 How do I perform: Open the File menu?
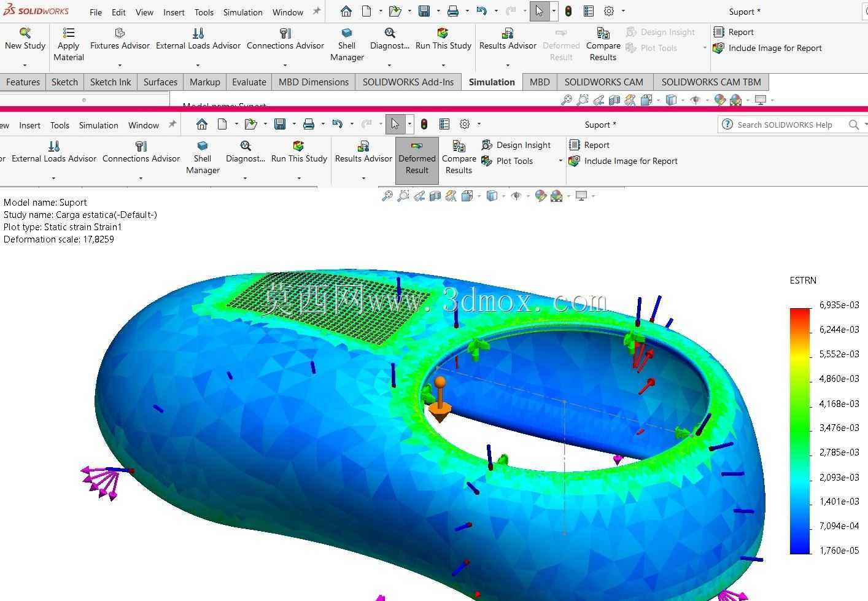click(96, 12)
